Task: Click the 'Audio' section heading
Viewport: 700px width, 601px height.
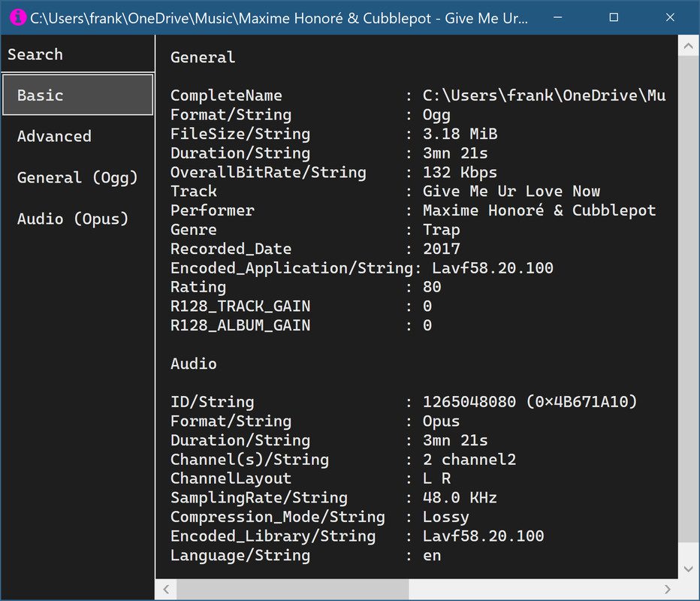Action: [194, 364]
